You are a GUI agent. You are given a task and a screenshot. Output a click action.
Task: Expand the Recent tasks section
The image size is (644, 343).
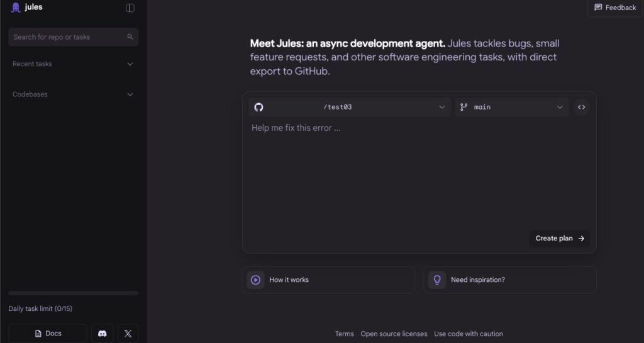tap(73, 64)
